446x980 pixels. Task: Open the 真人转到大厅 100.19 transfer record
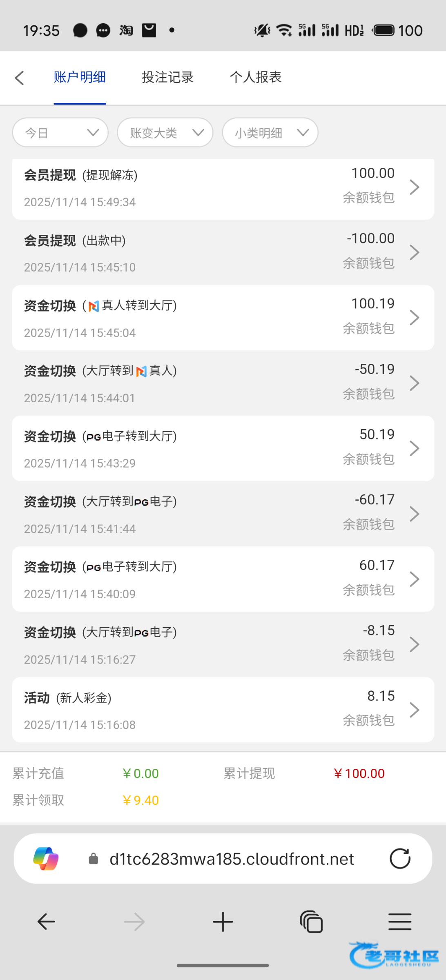223,318
